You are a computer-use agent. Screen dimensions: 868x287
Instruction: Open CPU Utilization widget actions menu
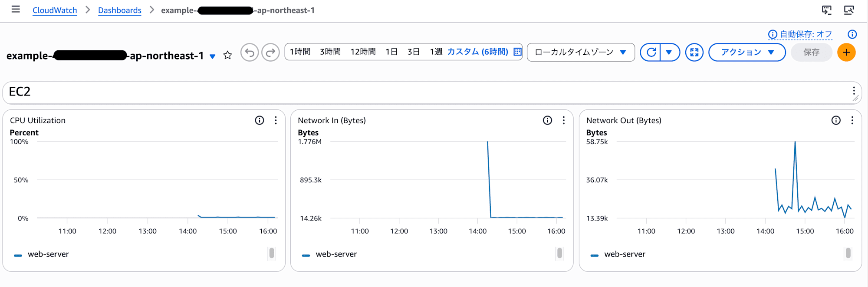point(276,120)
